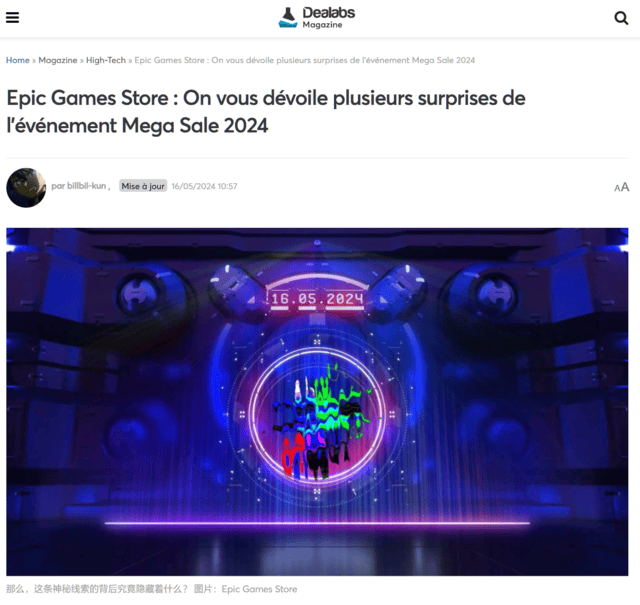The height and width of the screenshot is (605, 640).
Task: Open High-Tech breadcrumb category
Action: click(x=106, y=60)
